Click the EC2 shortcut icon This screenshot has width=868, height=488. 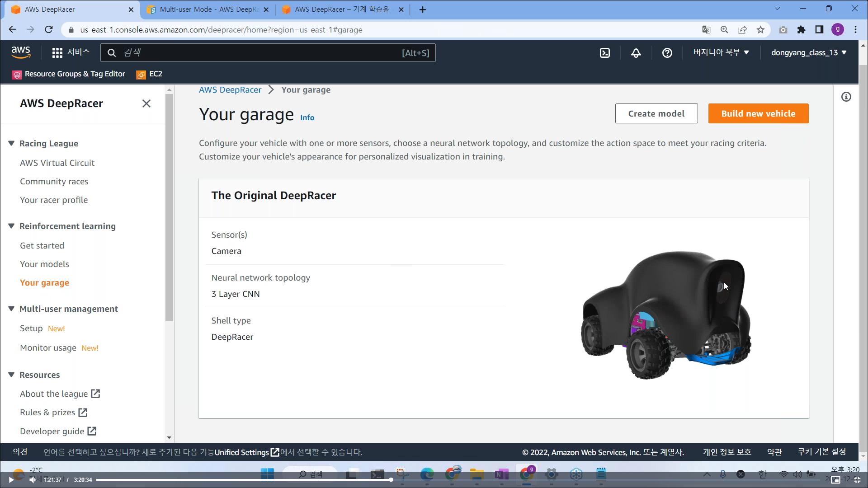coord(141,74)
